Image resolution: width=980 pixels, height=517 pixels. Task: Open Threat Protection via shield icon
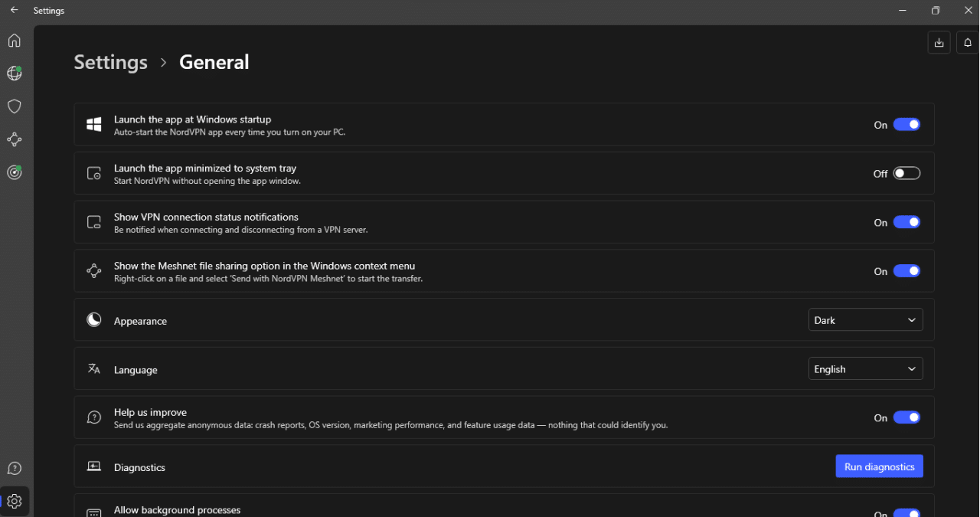tap(14, 106)
